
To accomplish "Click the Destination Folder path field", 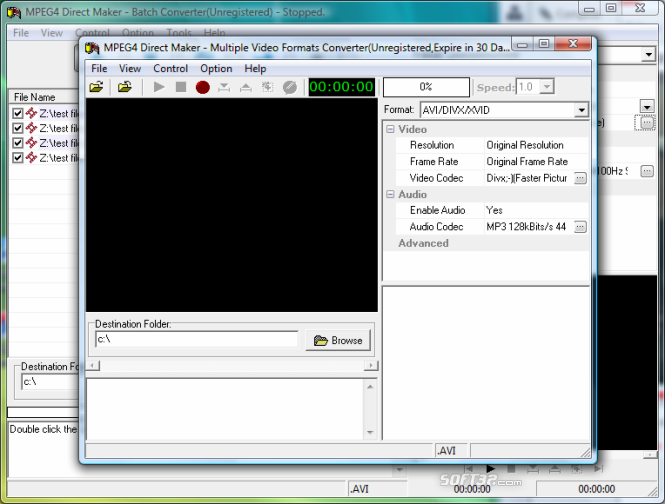I will [197, 339].
